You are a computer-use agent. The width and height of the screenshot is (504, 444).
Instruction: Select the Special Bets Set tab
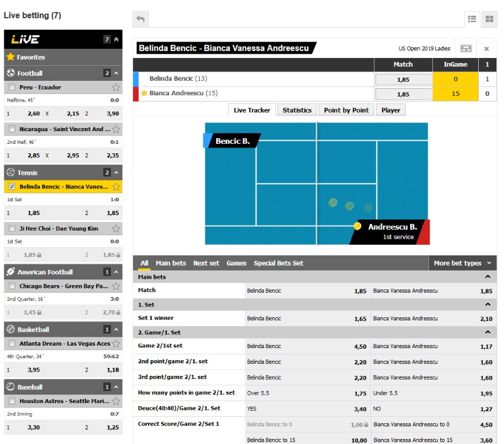(x=278, y=263)
